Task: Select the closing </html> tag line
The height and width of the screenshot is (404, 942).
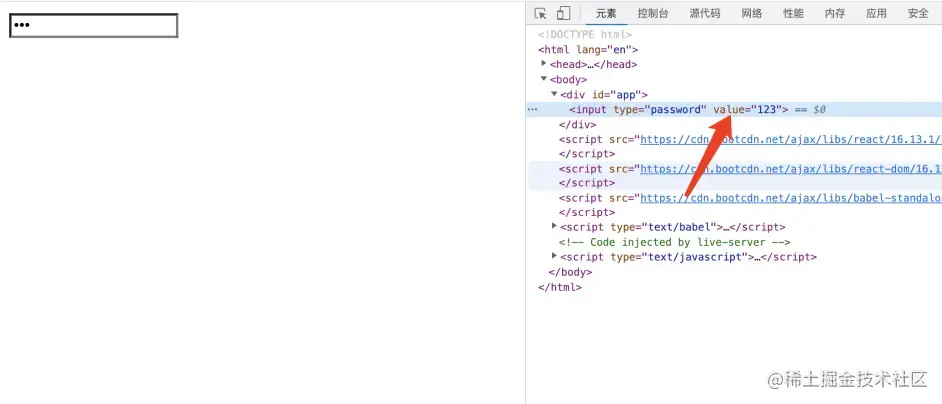Action: pos(560,287)
